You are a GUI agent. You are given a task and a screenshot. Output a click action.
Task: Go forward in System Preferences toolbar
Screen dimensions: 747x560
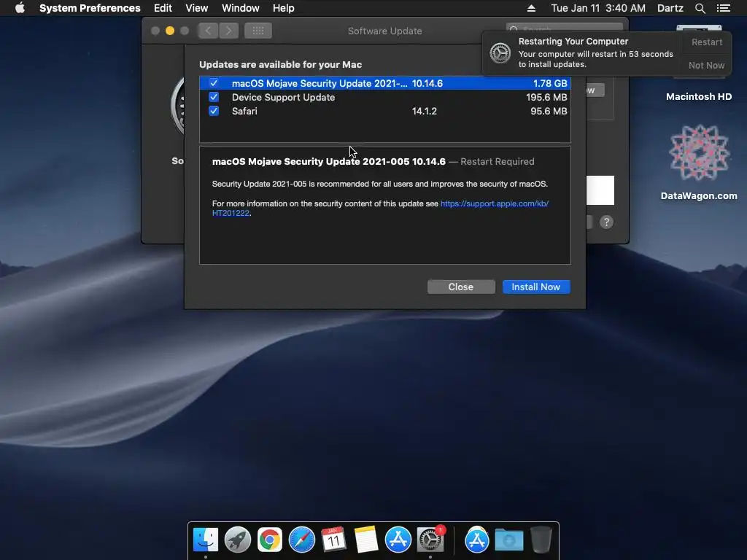pos(228,31)
